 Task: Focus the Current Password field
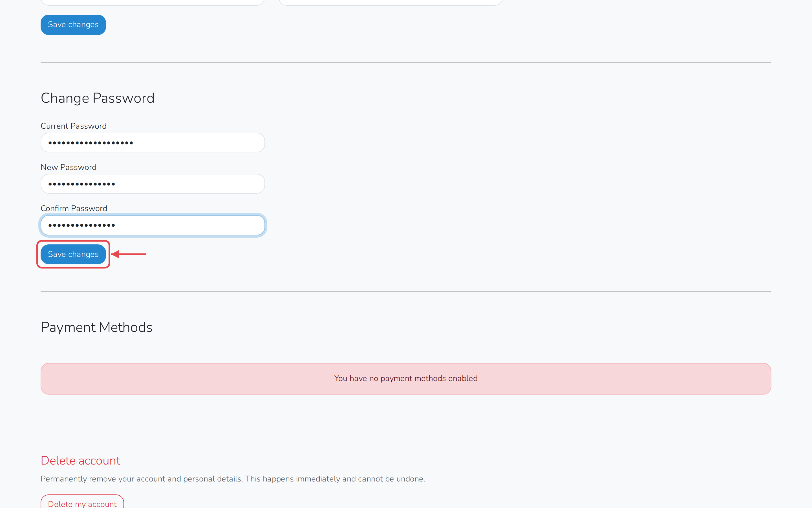coord(153,143)
